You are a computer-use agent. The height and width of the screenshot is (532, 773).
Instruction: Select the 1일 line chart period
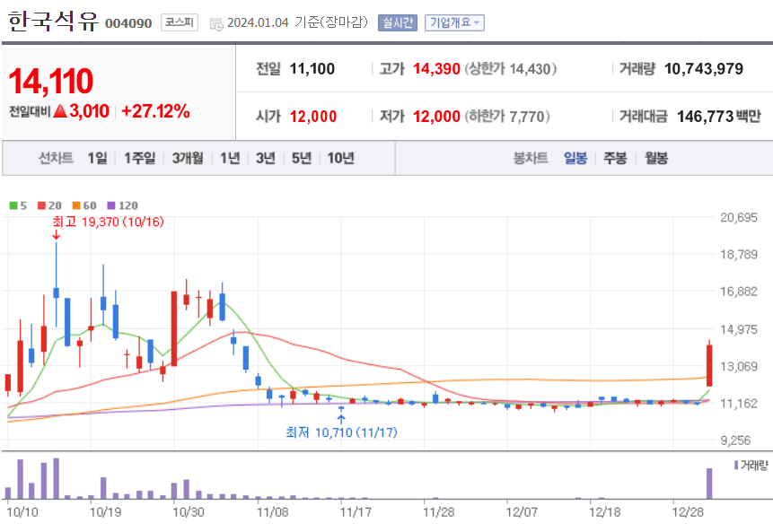97,158
